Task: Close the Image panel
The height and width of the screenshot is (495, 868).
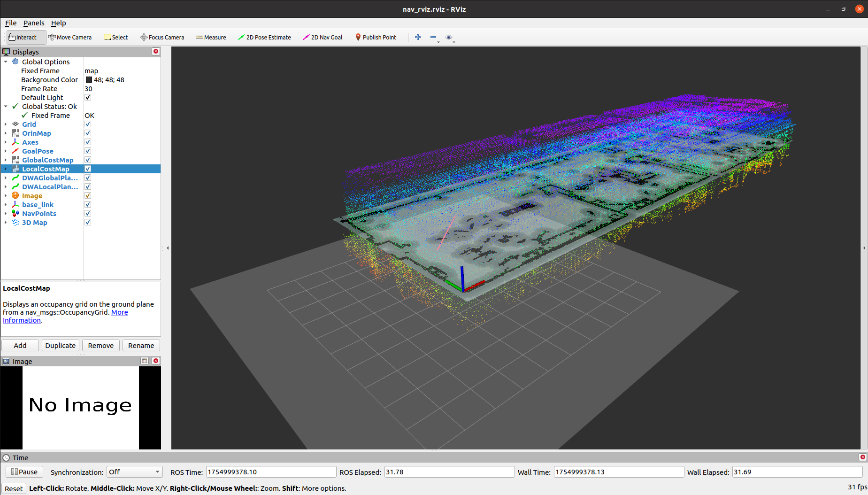Action: [156, 361]
